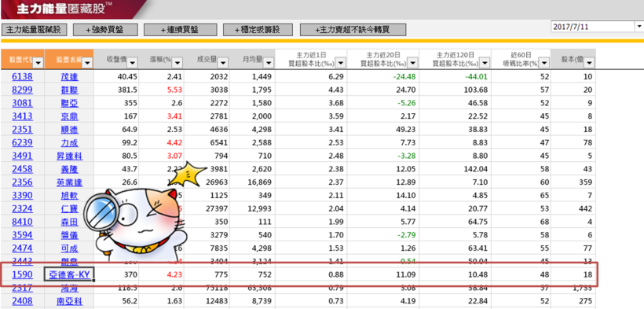The image size is (644, 309).
Task: Click the cartoon cat with magnifying glass
Action: pyautogui.click(x=136, y=225)
